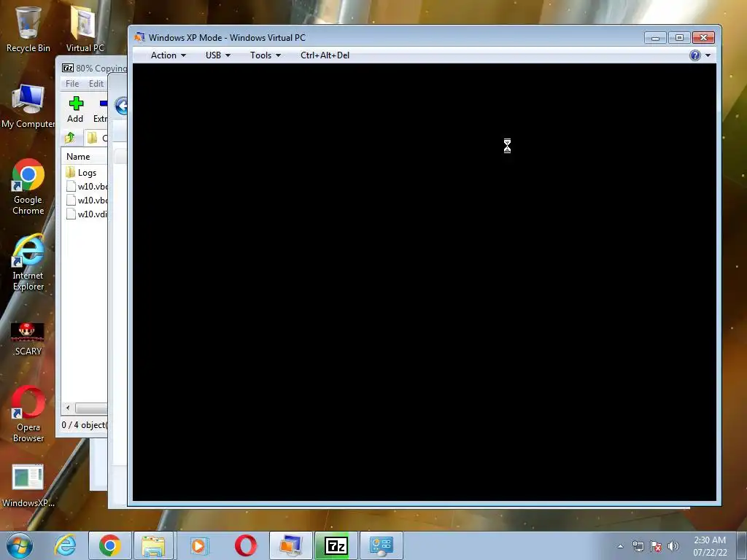Click the 7-Zip horizontal scrollbar left arrow
Screen dimensions: 747x560
click(68, 408)
